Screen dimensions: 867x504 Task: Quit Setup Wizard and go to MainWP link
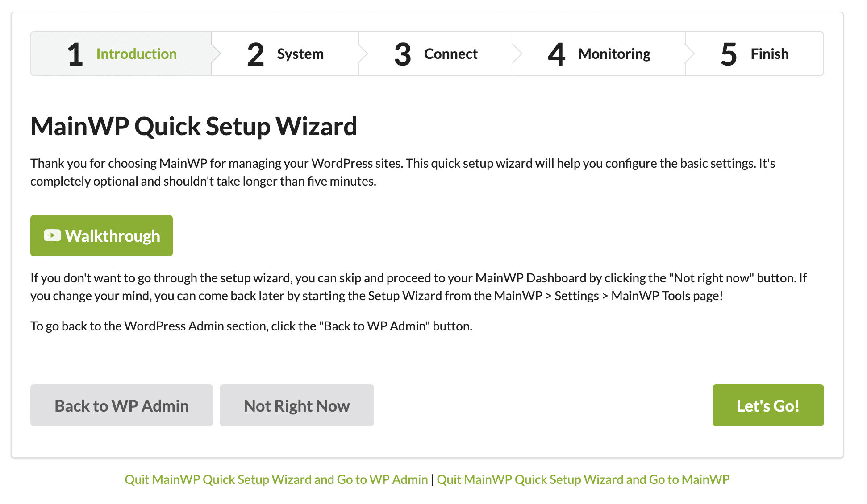coord(583,479)
